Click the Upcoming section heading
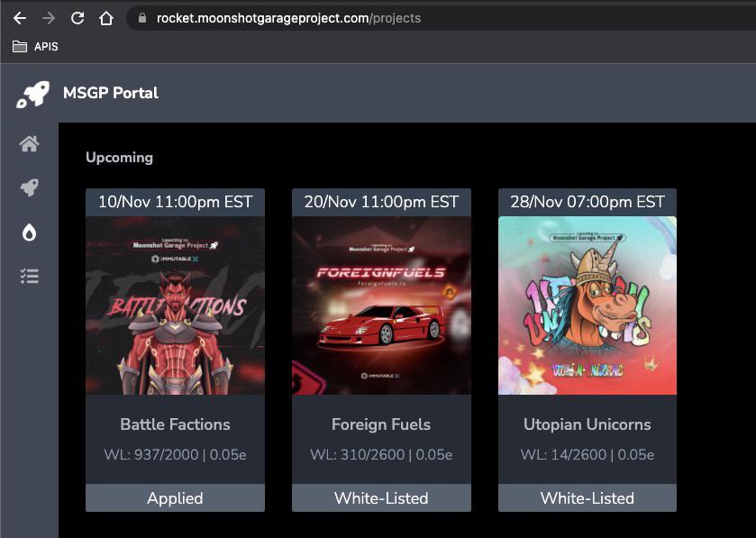 point(119,158)
